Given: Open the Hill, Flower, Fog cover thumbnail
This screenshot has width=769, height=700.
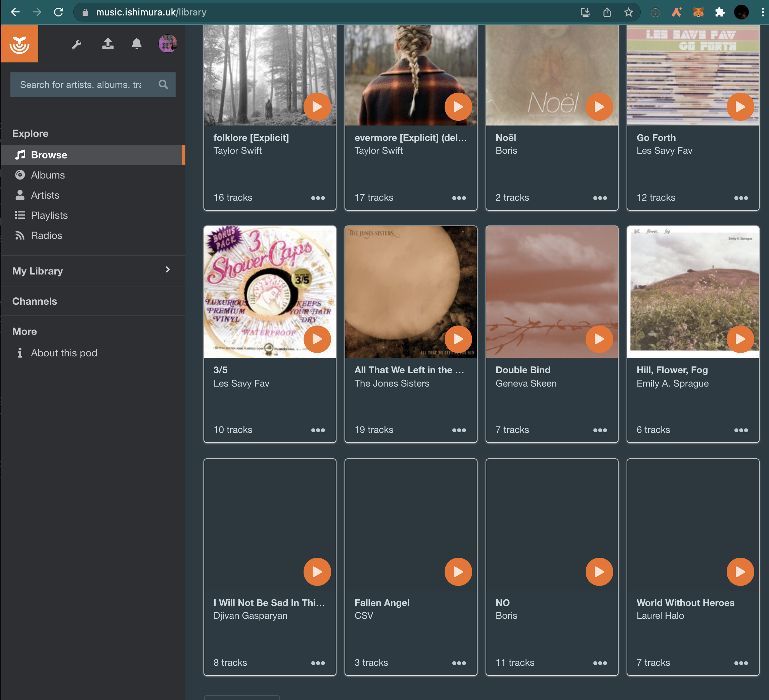Looking at the screenshot, I should click(693, 292).
